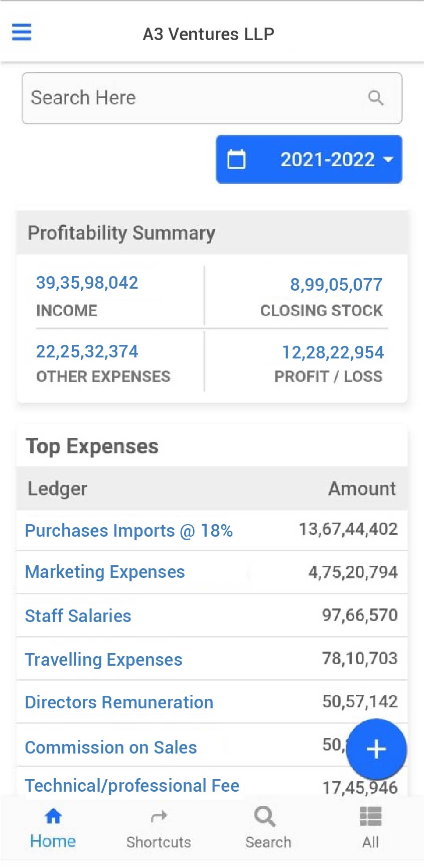Click the income amount 39,35,98,042

pyautogui.click(x=87, y=283)
